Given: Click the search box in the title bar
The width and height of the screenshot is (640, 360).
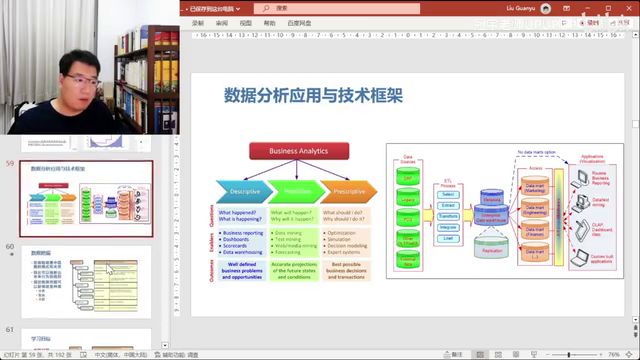Looking at the screenshot, I should (x=337, y=8).
